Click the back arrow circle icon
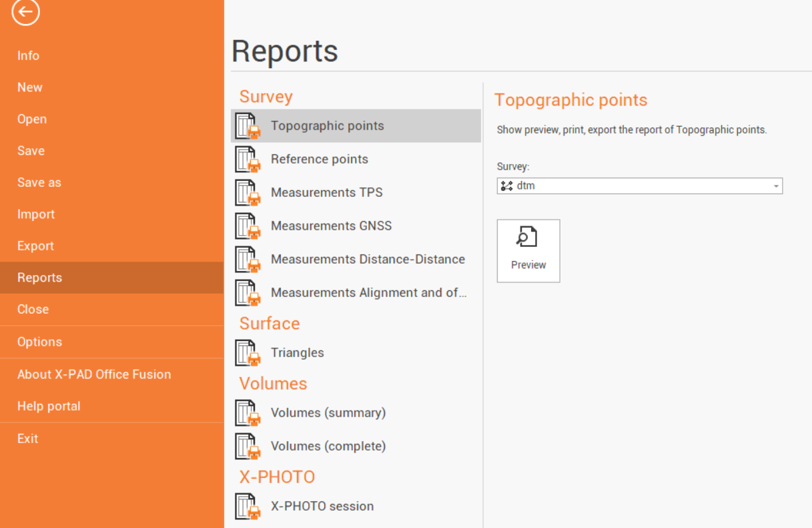The width and height of the screenshot is (812, 528). pyautogui.click(x=25, y=12)
